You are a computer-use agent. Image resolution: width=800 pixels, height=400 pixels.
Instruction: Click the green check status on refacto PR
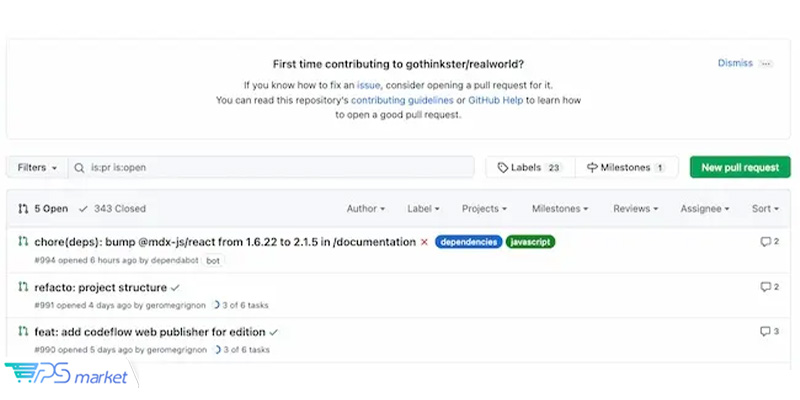coord(175,288)
